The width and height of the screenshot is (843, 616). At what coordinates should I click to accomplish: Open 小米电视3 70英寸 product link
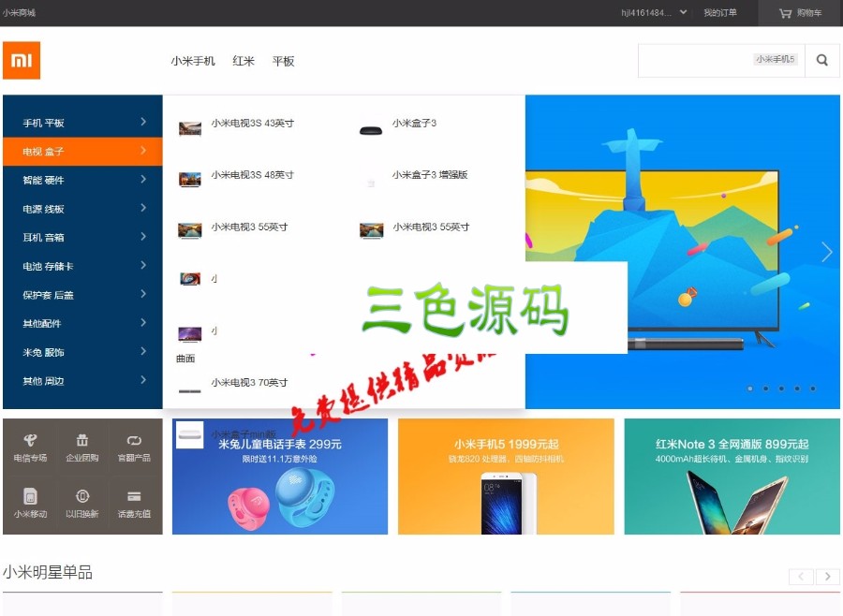coord(249,383)
